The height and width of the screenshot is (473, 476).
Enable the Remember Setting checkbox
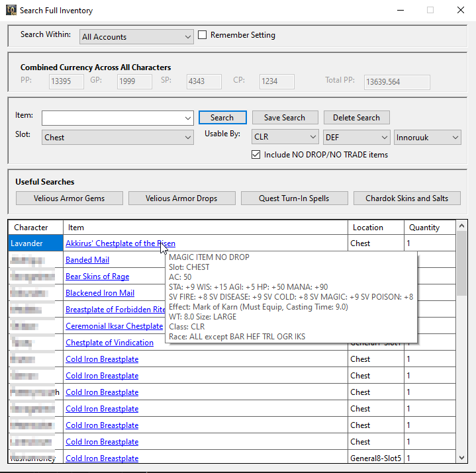(203, 35)
